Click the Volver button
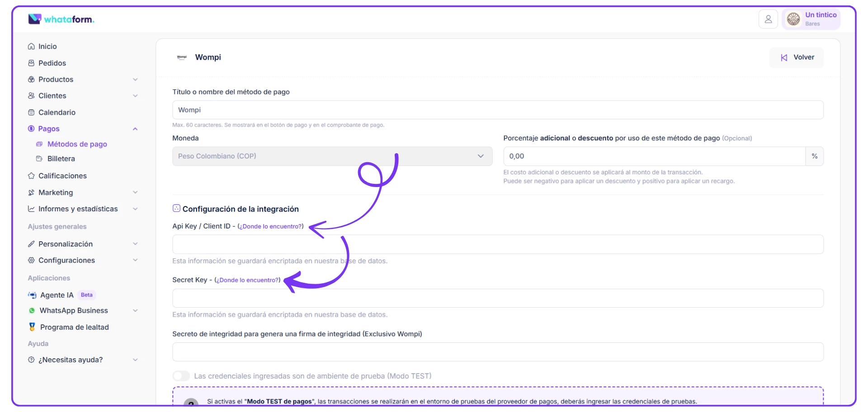The width and height of the screenshot is (868, 412). pos(797,57)
